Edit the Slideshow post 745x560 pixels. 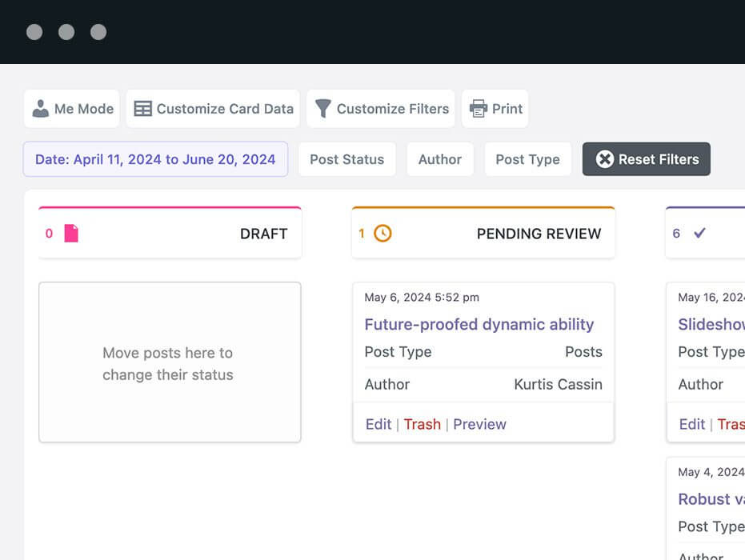coord(691,424)
